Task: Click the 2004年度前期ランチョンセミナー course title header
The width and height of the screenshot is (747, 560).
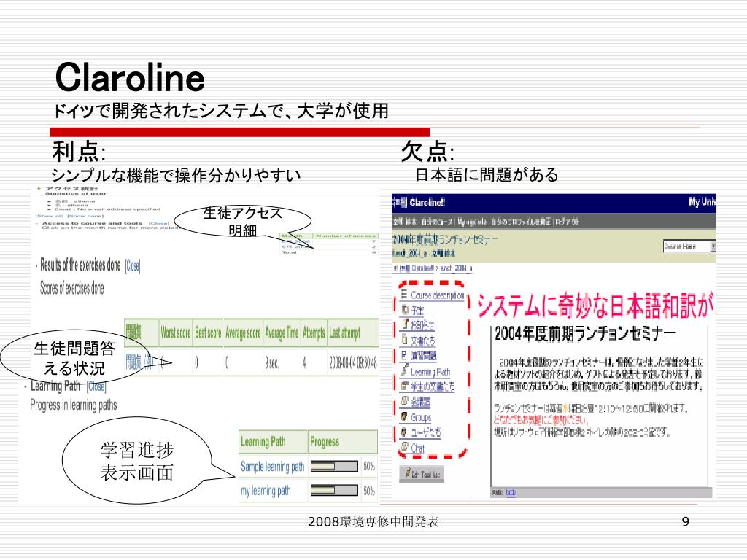Action: click(444, 239)
